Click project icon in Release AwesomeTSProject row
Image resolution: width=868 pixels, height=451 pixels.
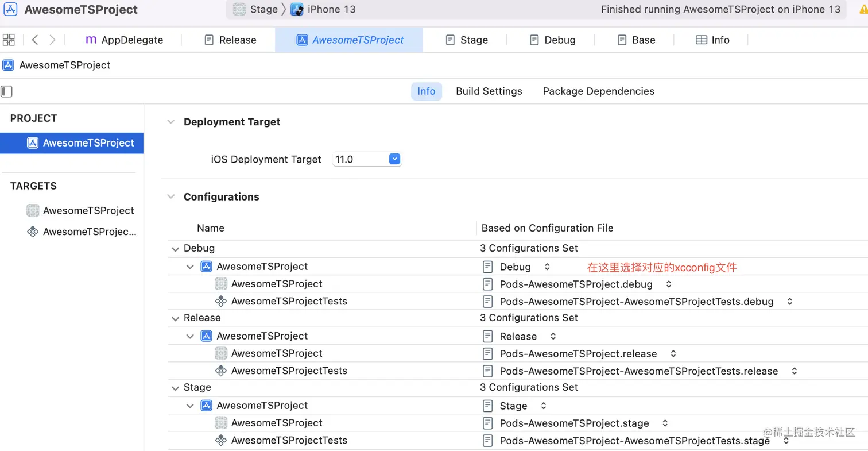coord(206,336)
